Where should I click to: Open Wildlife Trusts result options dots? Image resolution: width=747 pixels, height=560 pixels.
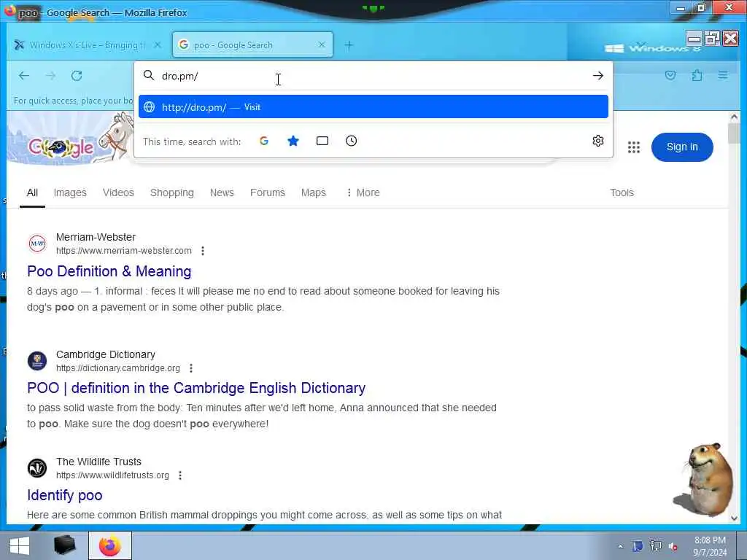click(180, 475)
